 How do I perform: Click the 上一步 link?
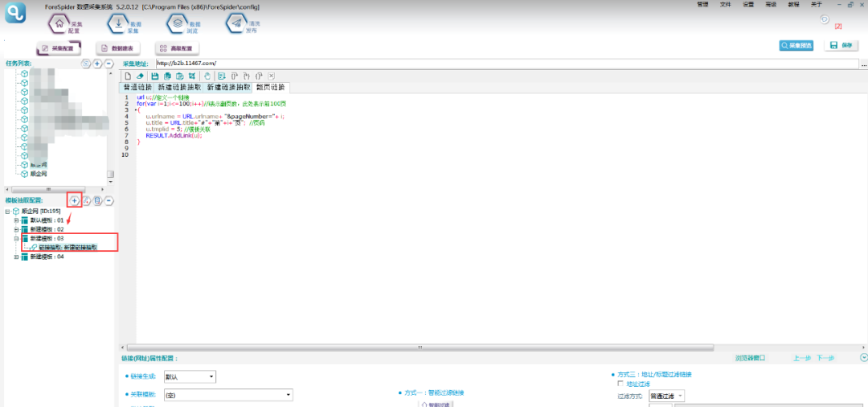click(801, 358)
